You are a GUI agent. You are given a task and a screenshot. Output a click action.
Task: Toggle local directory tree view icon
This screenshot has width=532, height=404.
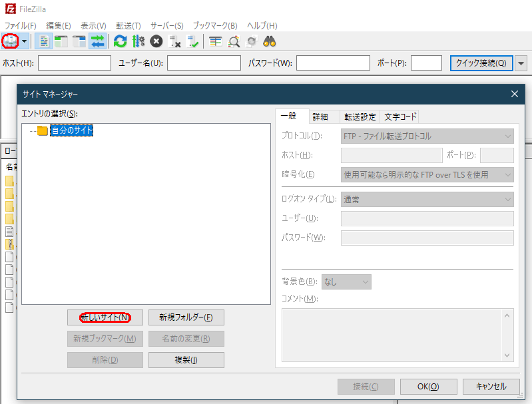pos(61,41)
